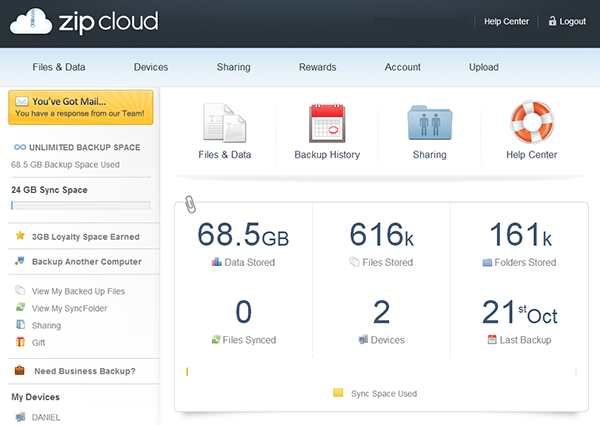Click the paperclip icon on stats panel
This screenshot has height=425, width=600.
coord(190,204)
